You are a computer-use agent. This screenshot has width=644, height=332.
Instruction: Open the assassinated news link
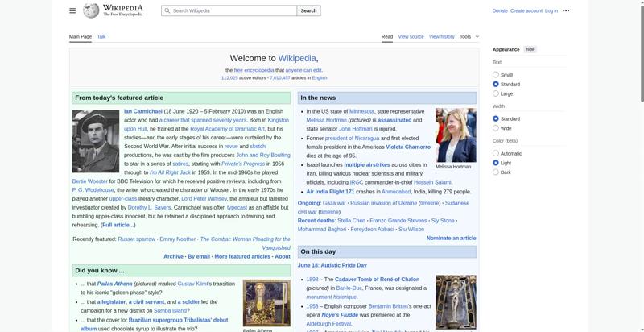pyautogui.click(x=394, y=120)
